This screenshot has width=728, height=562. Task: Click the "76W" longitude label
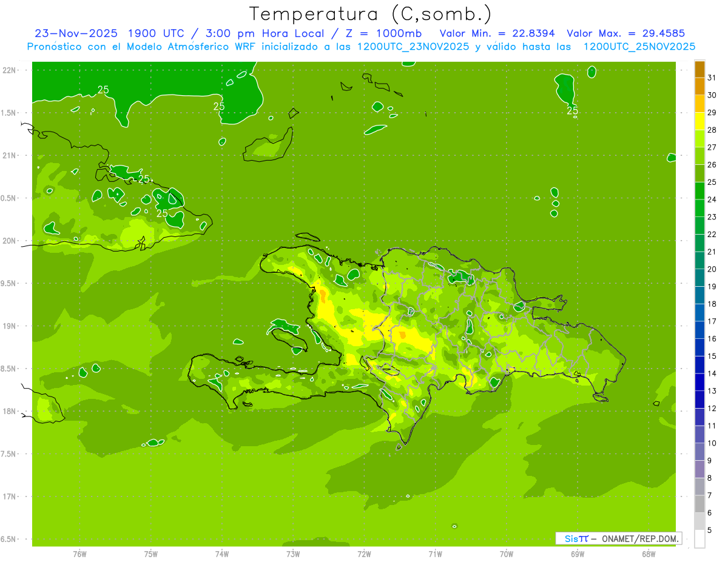point(79,554)
